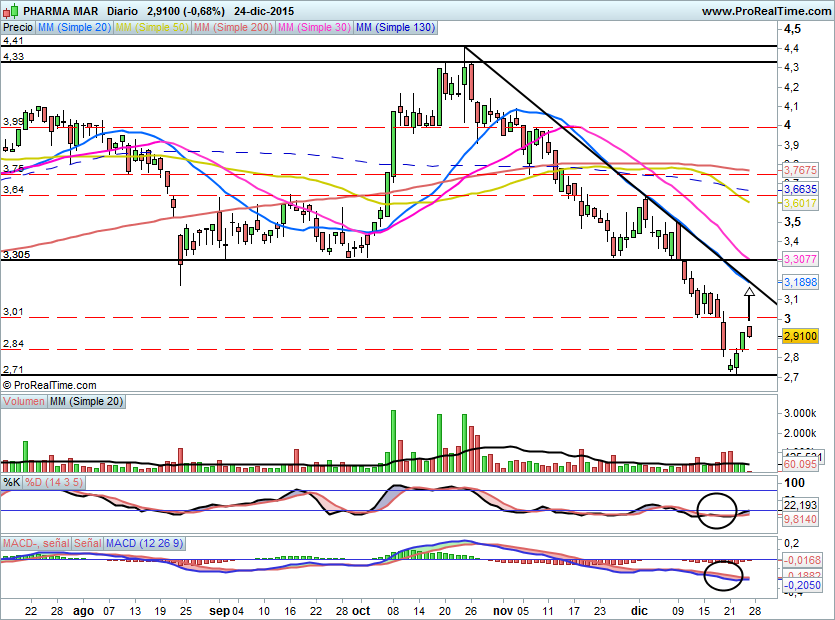Click the 3,6017 moving average value tag
Screen dimensions: 835x620
(x=800, y=203)
